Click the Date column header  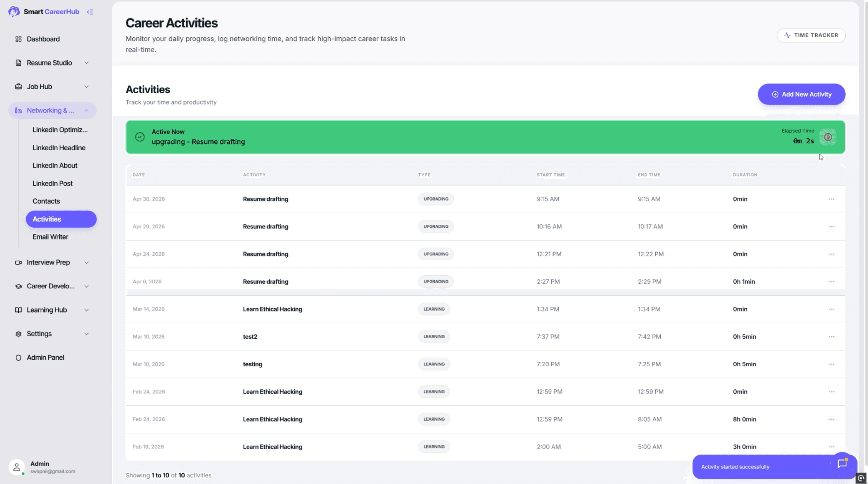(x=139, y=175)
